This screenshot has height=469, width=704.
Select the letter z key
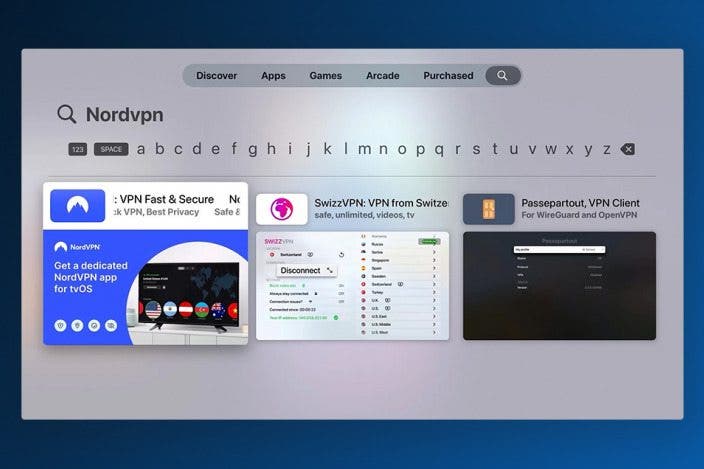coord(606,149)
